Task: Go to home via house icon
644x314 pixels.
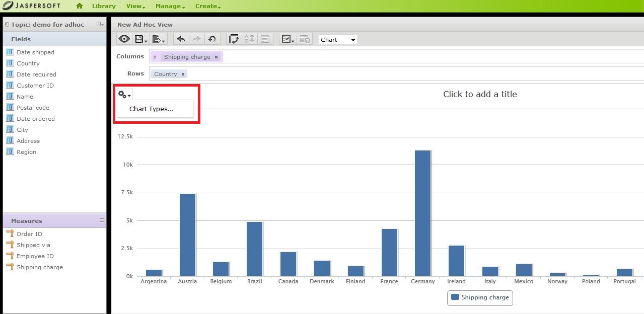Action: tap(80, 6)
